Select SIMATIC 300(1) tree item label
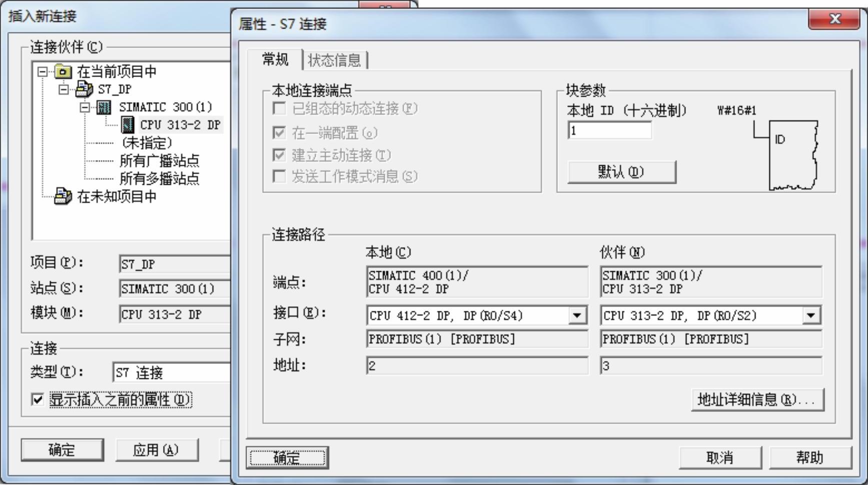Viewport: 868px width, 485px height. (166, 107)
